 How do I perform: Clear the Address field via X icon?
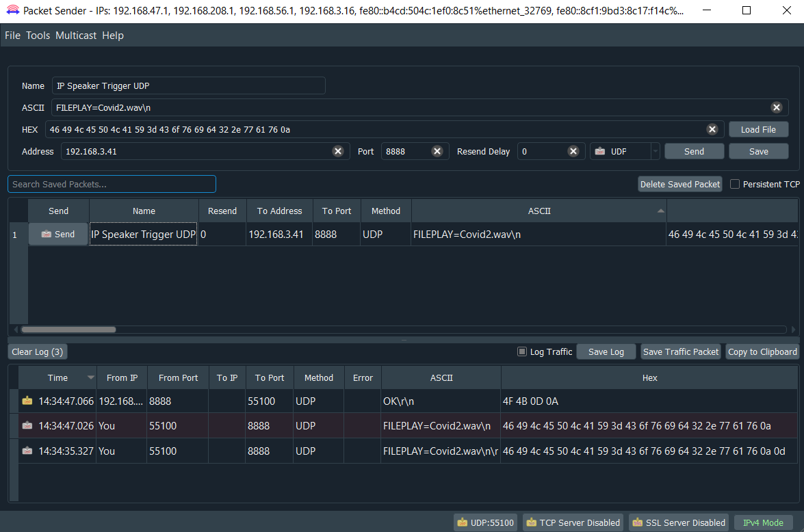[x=337, y=152]
